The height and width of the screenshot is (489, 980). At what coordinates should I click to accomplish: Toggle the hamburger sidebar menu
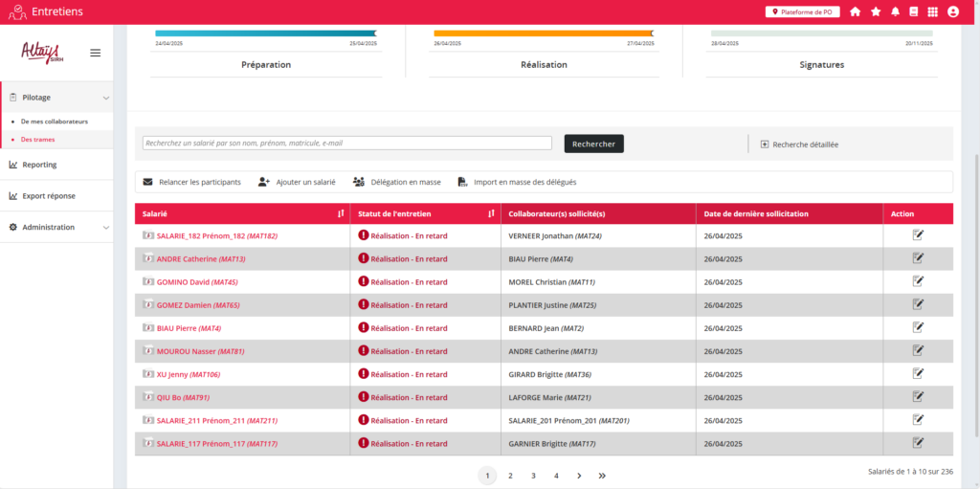coord(95,53)
